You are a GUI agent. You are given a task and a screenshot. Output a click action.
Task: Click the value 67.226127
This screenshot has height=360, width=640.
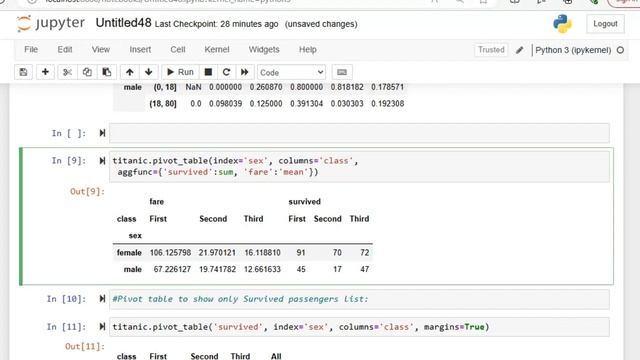point(172,269)
